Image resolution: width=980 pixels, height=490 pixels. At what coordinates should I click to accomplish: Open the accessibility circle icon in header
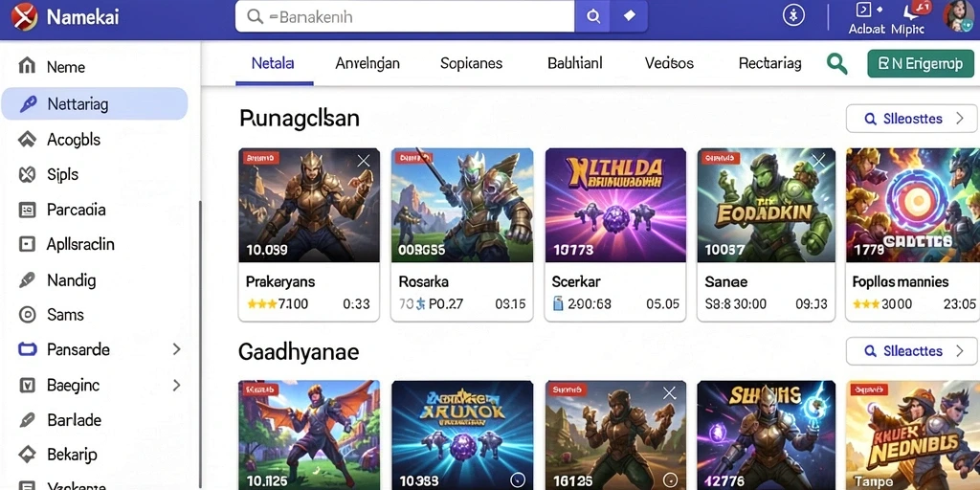tap(793, 16)
